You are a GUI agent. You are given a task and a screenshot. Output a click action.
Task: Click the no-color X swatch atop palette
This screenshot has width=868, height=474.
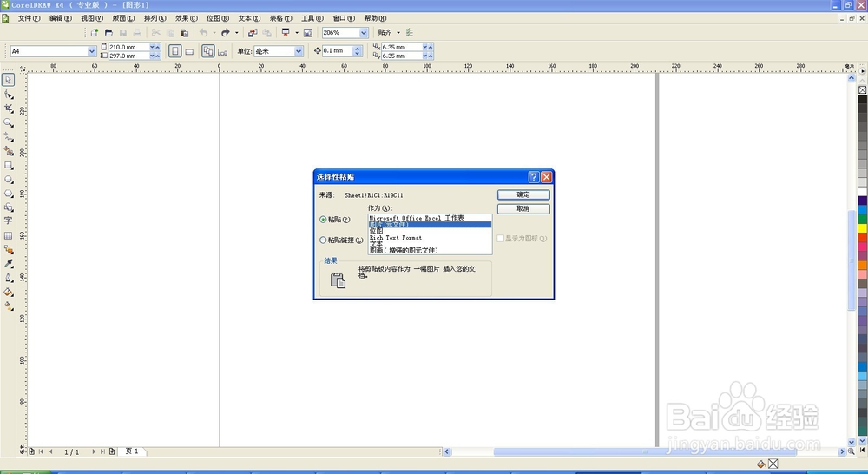(x=863, y=89)
